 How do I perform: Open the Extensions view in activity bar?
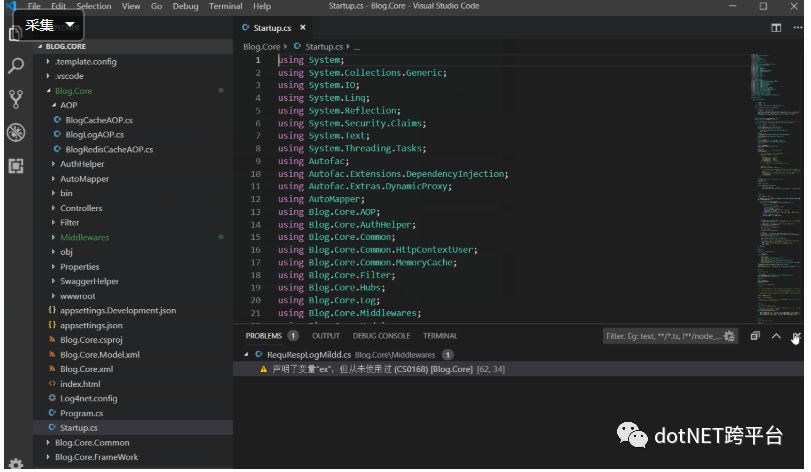click(x=16, y=166)
